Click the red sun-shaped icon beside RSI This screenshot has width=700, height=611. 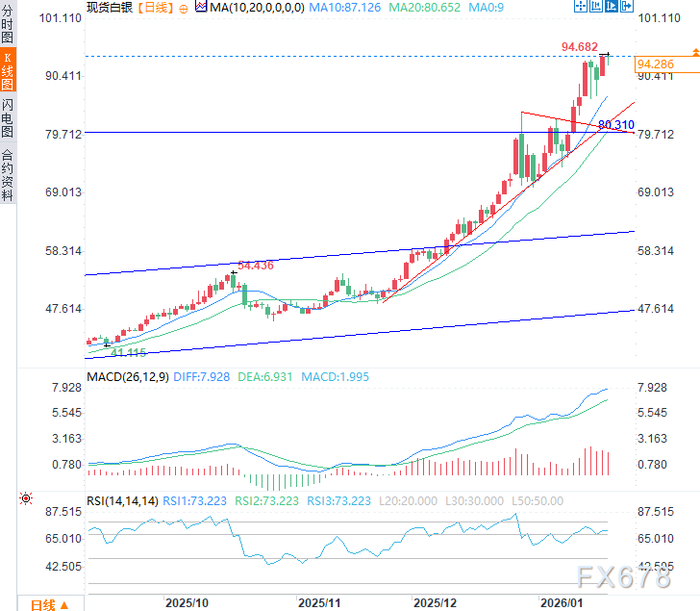tap(26, 498)
